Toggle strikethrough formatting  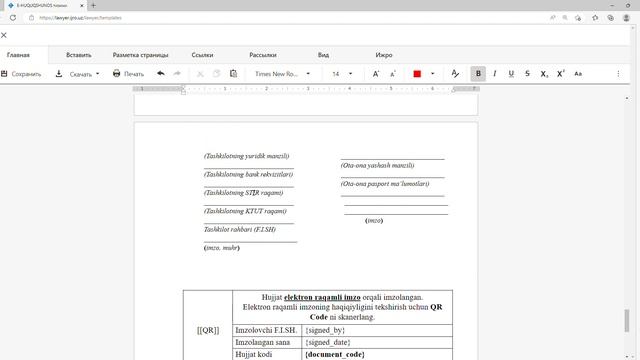click(527, 74)
